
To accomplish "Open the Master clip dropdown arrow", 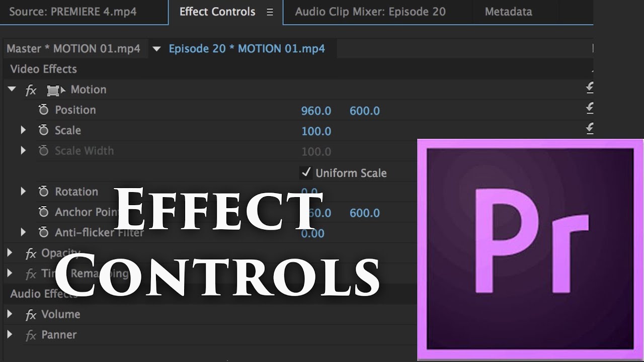I will [156, 49].
